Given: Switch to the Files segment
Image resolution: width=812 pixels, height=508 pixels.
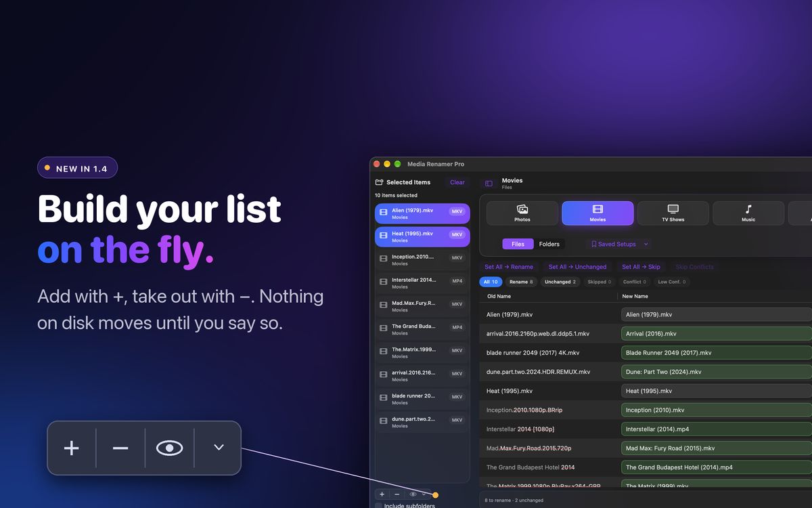Looking at the screenshot, I should 518,244.
